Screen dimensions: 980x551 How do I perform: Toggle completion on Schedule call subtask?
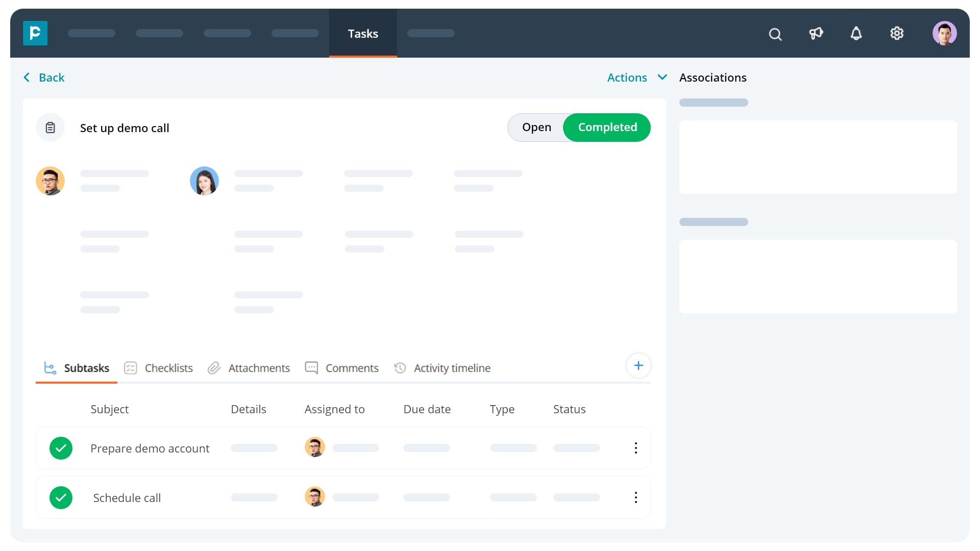click(61, 497)
